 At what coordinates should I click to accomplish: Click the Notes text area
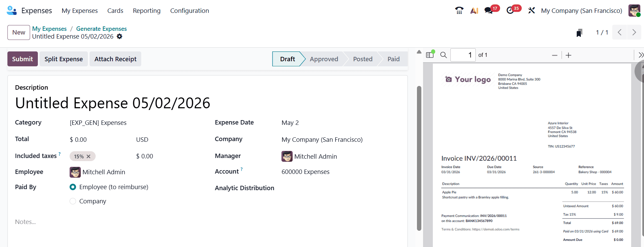coord(207,222)
